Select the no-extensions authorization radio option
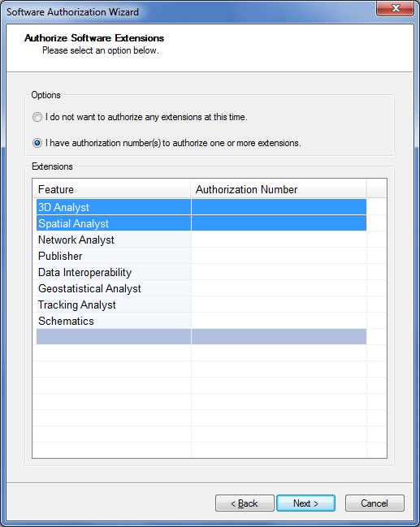The height and width of the screenshot is (527, 420). point(37,117)
